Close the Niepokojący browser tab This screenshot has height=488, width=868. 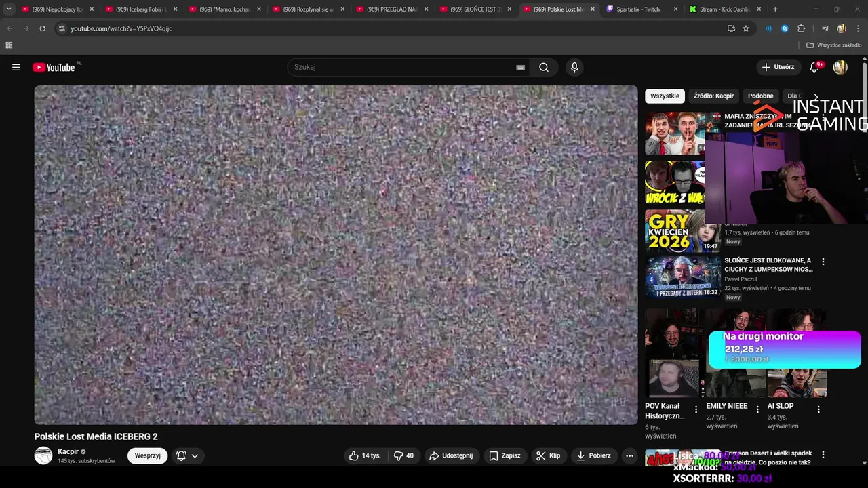(x=92, y=9)
